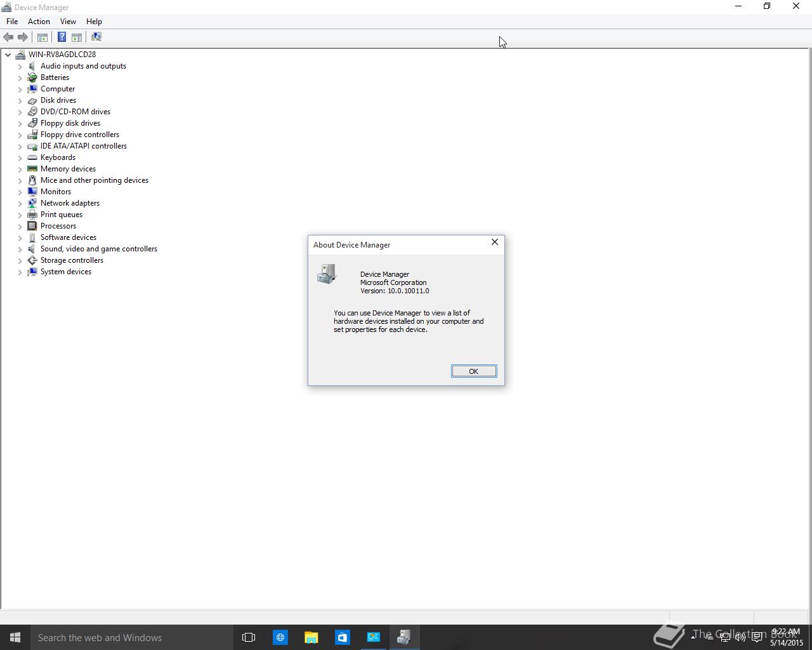The height and width of the screenshot is (650, 812).
Task: Select the Disk drives category icon
Action: pyautogui.click(x=32, y=100)
